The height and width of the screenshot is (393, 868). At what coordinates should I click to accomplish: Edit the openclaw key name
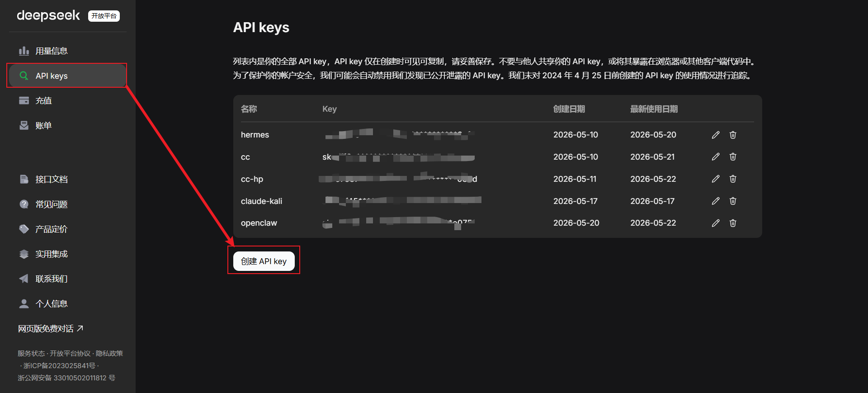(716, 223)
